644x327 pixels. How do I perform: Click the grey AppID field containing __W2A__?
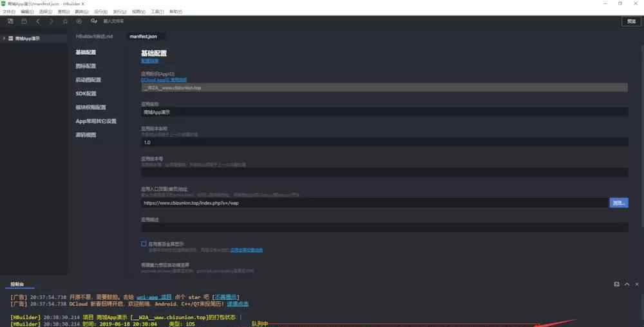(384, 88)
